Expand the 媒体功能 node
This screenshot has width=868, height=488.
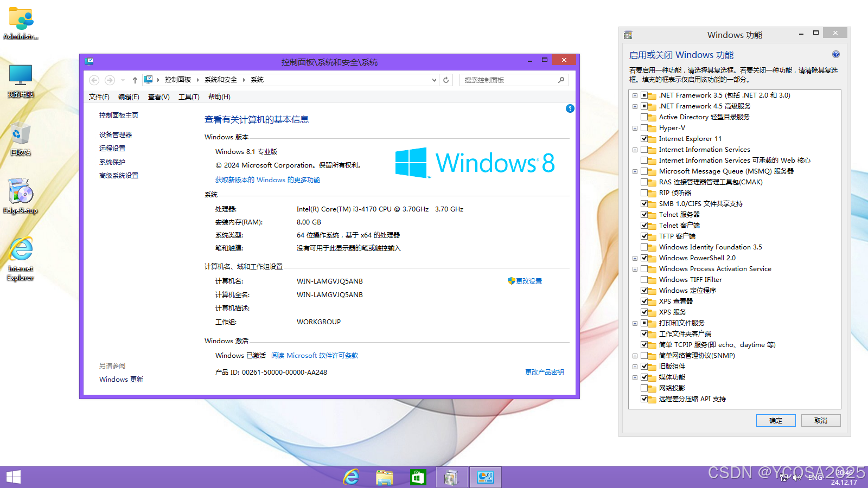click(x=635, y=377)
